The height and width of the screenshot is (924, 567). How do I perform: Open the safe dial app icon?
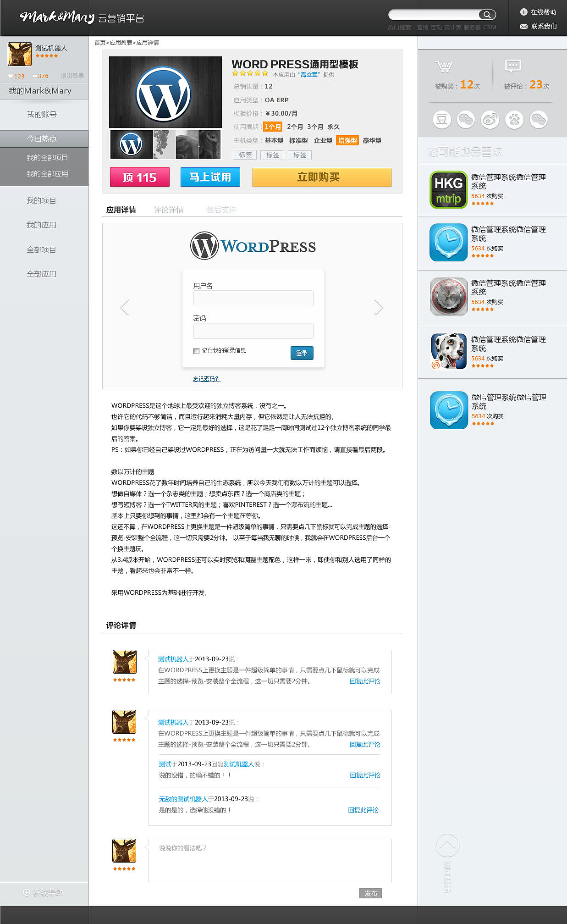[x=449, y=296]
